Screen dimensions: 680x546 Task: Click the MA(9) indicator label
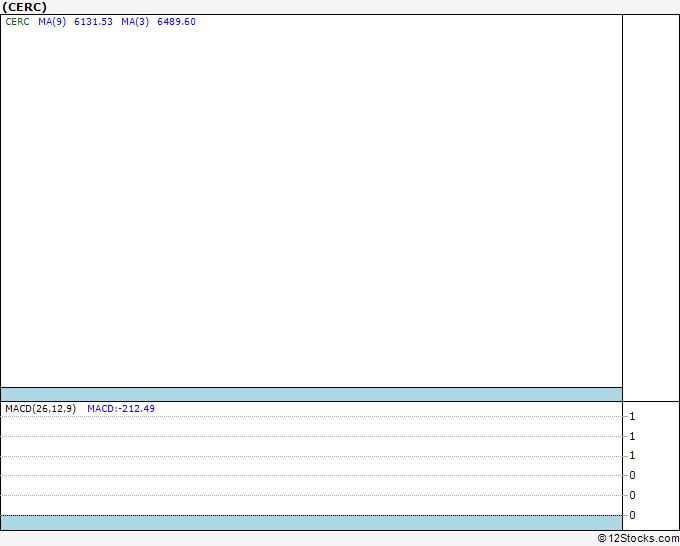click(x=52, y=22)
